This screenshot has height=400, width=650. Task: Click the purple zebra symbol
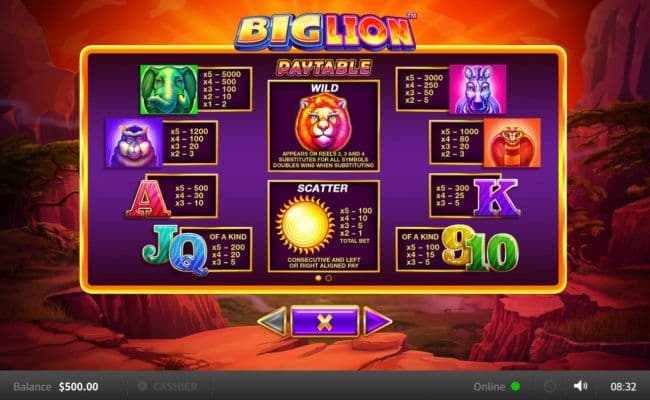(478, 89)
